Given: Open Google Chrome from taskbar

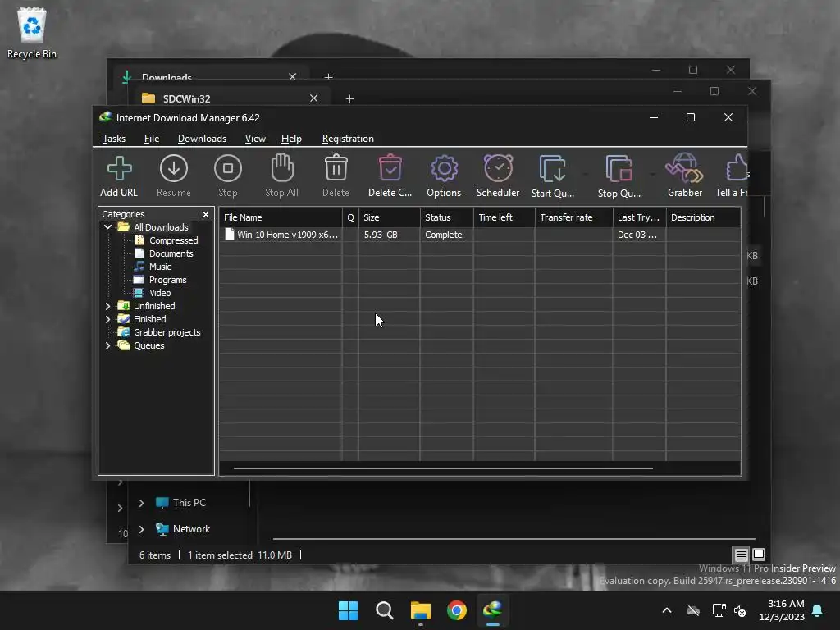Looking at the screenshot, I should (457, 610).
